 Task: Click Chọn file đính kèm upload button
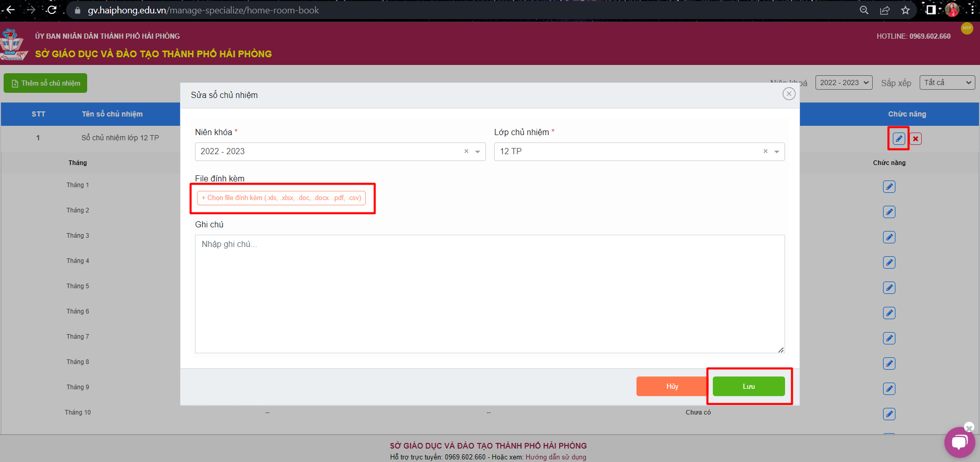click(x=281, y=198)
